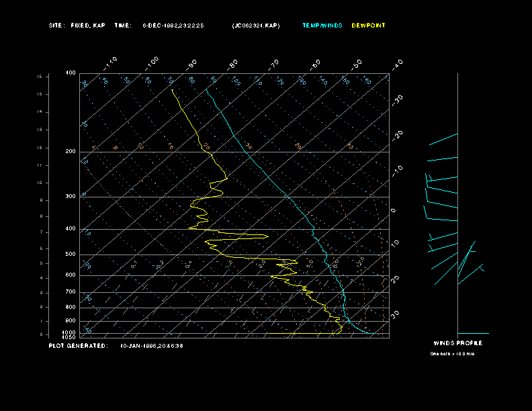The width and height of the screenshot is (532, 411).
Task: Click the 16 km height scale tick label
Action: (40, 77)
